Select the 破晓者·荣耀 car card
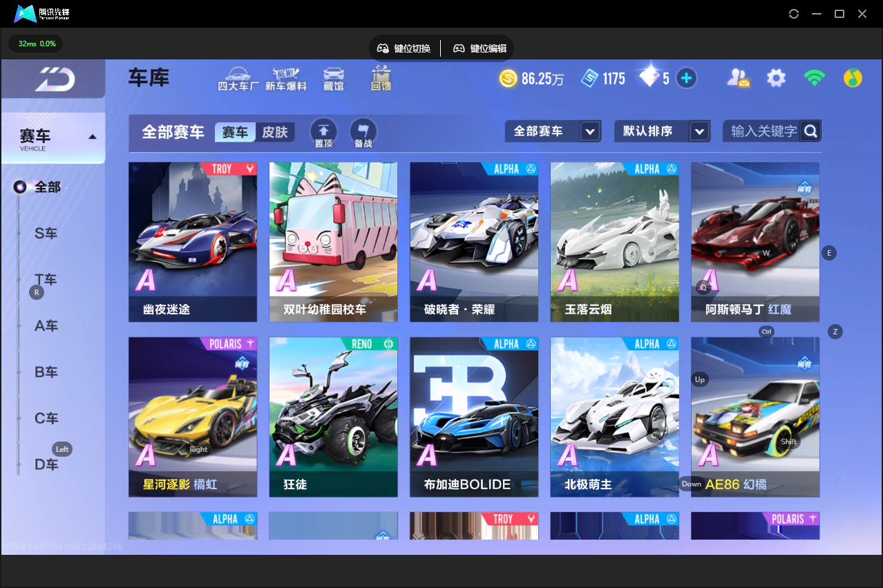 [474, 242]
